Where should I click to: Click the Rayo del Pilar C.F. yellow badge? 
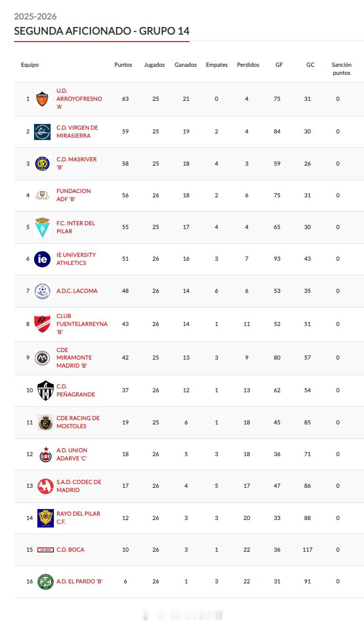[x=45, y=518]
